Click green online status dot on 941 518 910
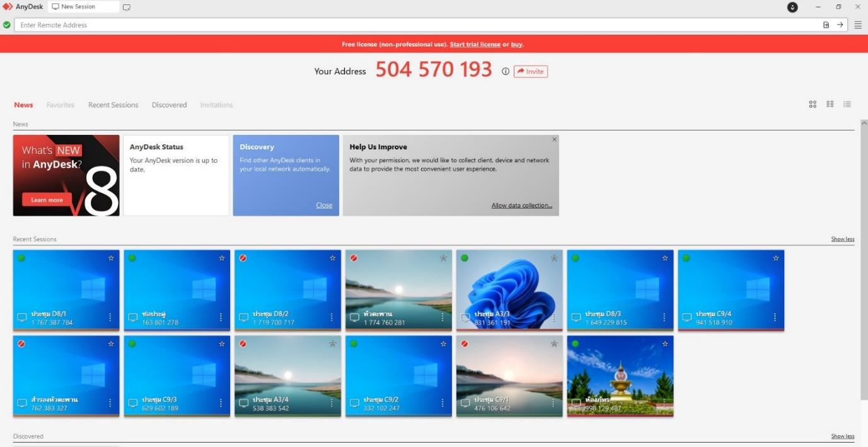Screen dimensions: 868x447 coord(686,258)
